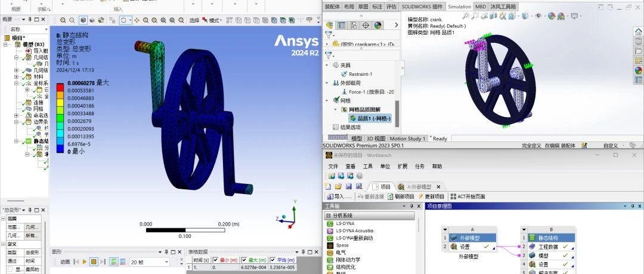The width and height of the screenshot is (644, 274).
Task: Click Workbench save project disk icon
Action: [348, 186]
